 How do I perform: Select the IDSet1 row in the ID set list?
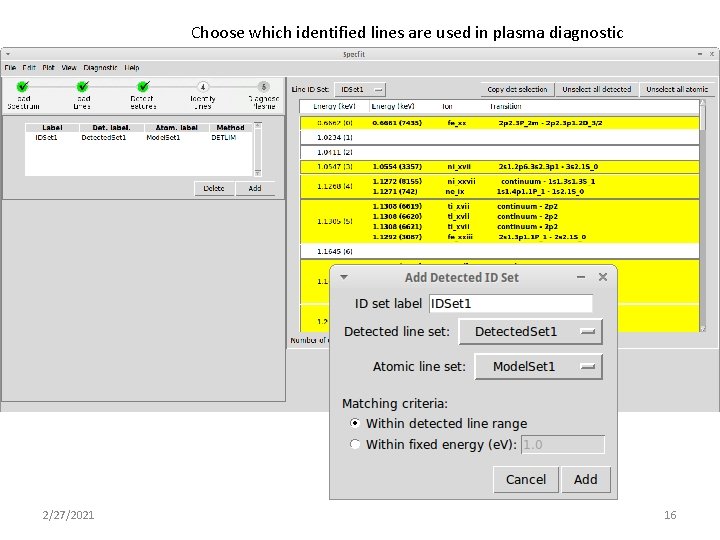[x=139, y=137]
